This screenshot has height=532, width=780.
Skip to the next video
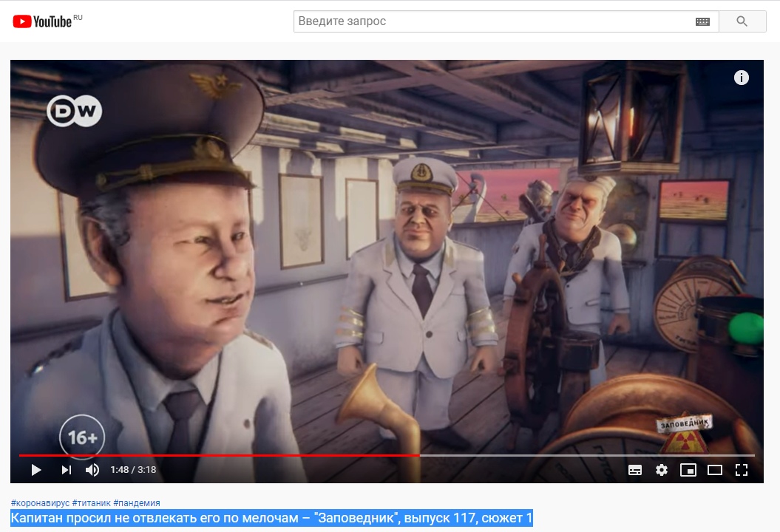66,470
